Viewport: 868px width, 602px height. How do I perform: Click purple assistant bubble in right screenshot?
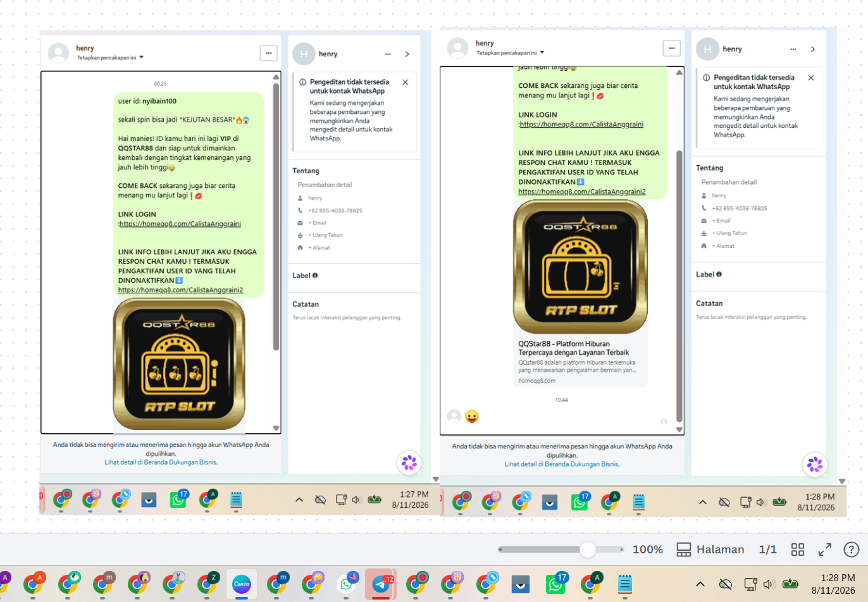(814, 465)
